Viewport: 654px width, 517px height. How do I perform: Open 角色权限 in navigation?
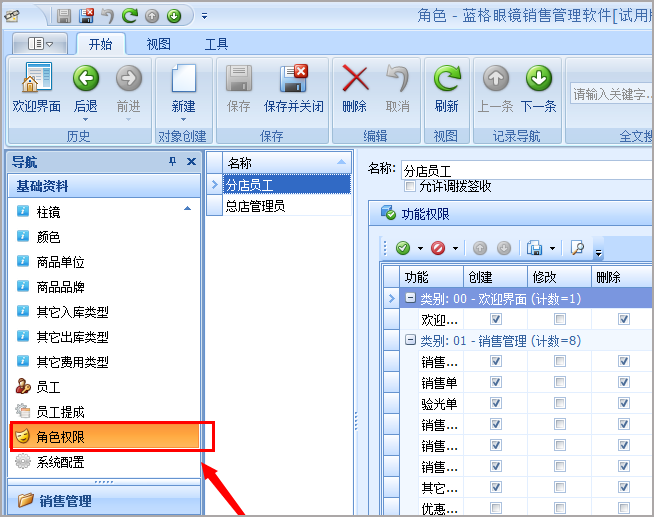tap(105, 437)
